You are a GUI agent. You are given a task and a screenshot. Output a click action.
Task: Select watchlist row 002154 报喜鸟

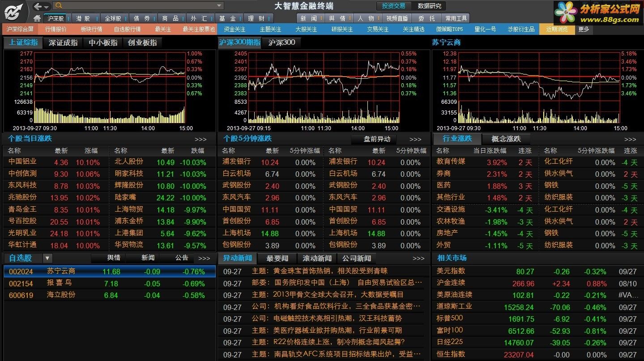pos(110,283)
